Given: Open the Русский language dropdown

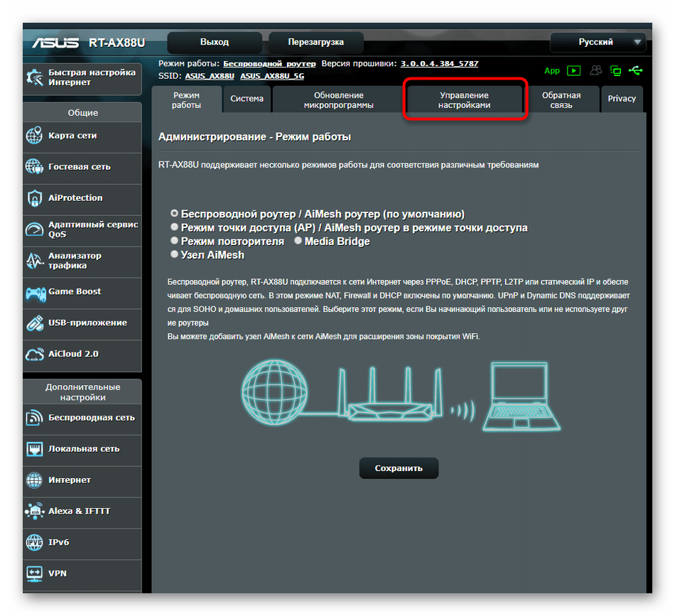Looking at the screenshot, I should (598, 42).
